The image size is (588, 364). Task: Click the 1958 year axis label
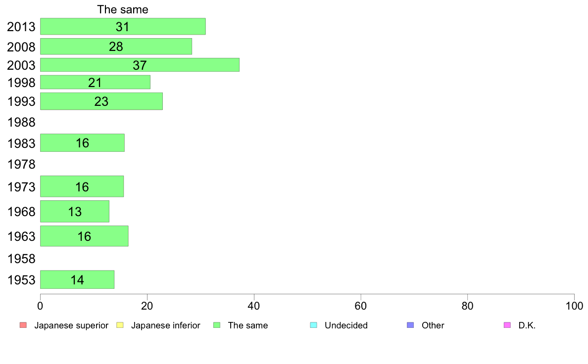click(x=21, y=259)
